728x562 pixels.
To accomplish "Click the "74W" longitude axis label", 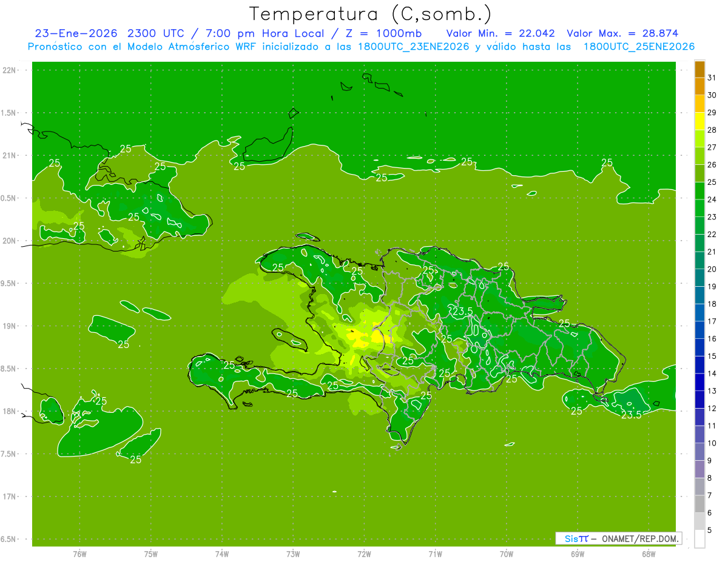I will pyautogui.click(x=222, y=554).
